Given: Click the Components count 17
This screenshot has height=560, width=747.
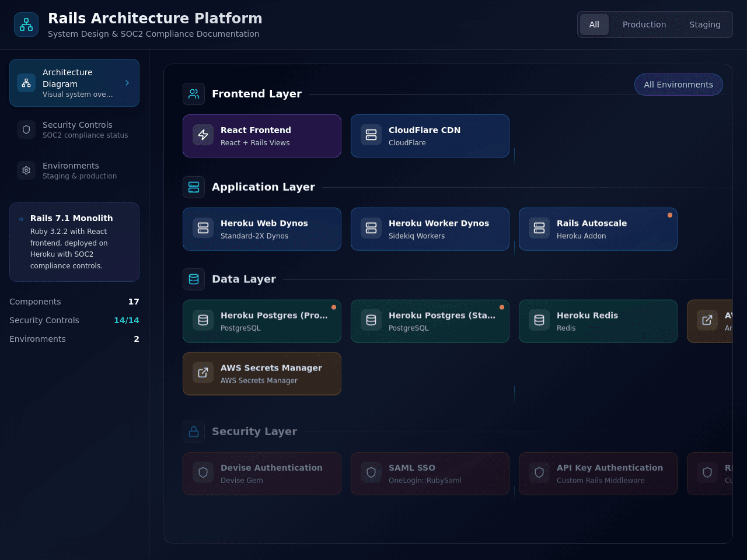Looking at the screenshot, I should click(x=134, y=302).
